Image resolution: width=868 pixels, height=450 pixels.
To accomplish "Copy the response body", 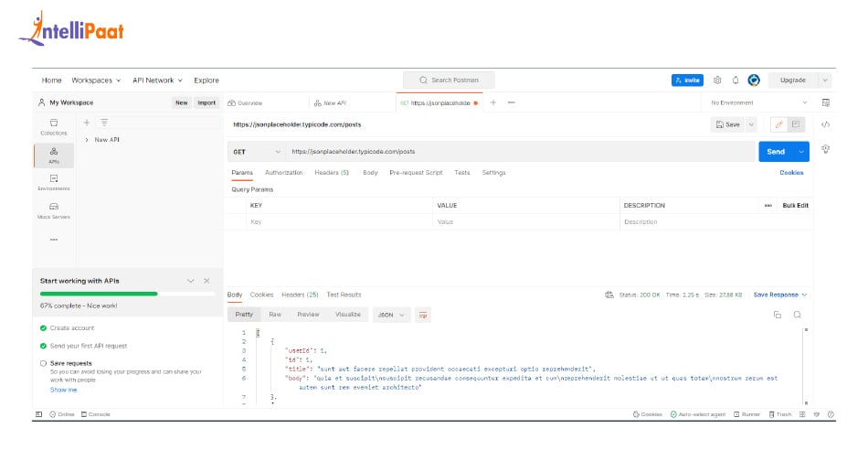I will click(778, 315).
